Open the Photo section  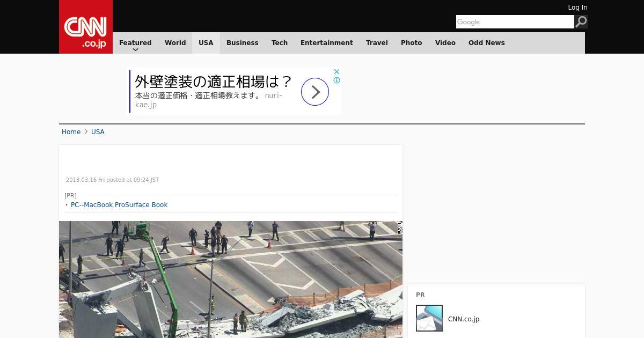[x=412, y=43]
